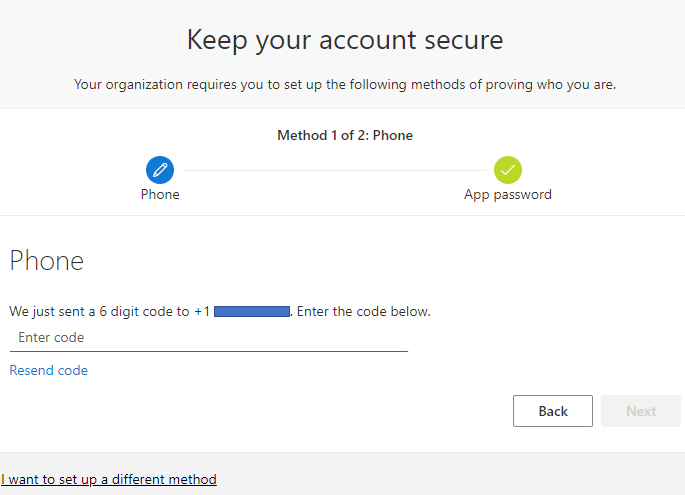685x495 pixels.
Task: Click the large Phone section heading
Action: 47,262
